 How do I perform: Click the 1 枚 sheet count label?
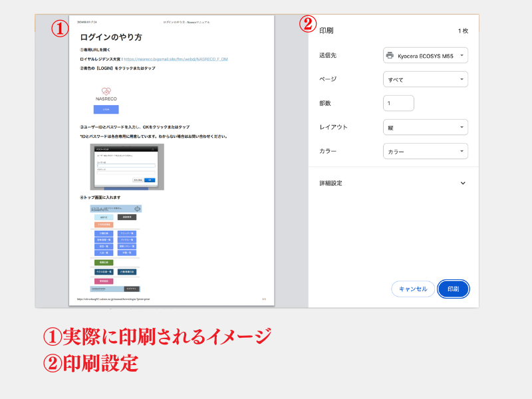(462, 31)
